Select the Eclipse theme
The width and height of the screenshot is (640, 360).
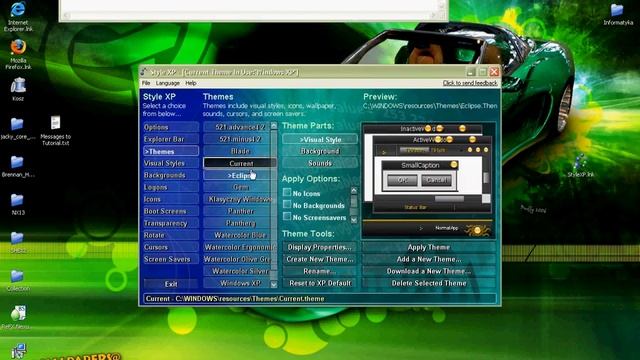237,175
